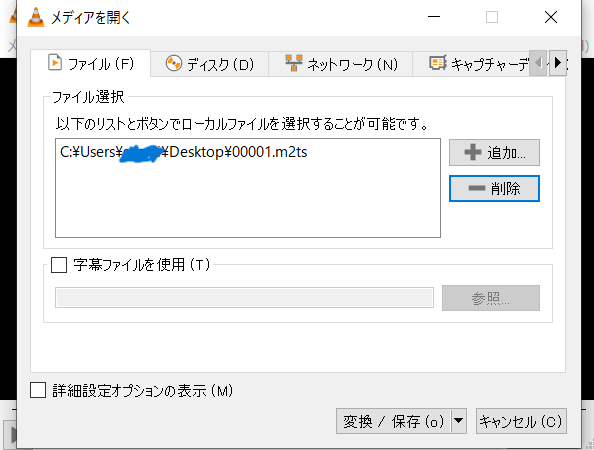Expand the 変換 / 保存 dropdown arrow
The image size is (594, 450).
tap(458, 421)
